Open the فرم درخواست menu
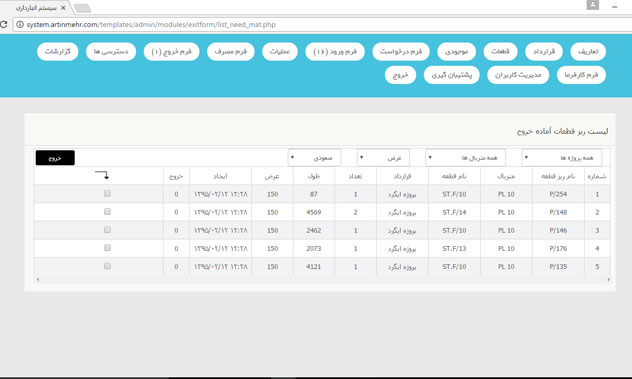 401,52
